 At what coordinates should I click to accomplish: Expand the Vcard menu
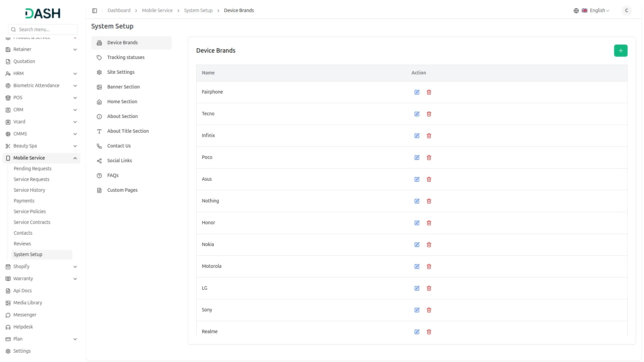click(x=42, y=122)
